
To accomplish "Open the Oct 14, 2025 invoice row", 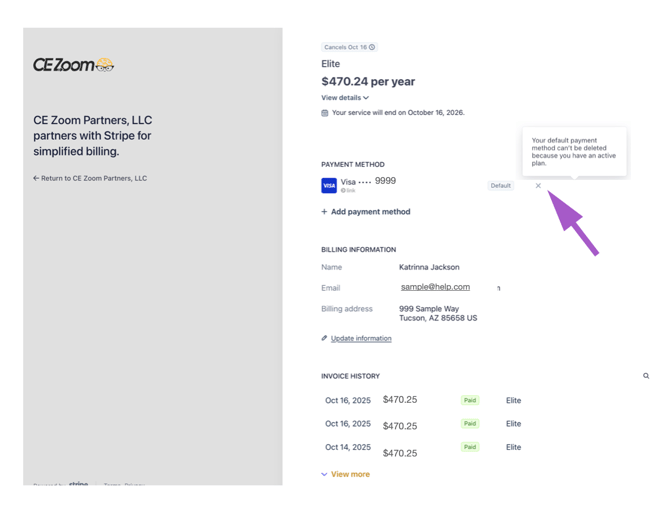I will click(423, 448).
